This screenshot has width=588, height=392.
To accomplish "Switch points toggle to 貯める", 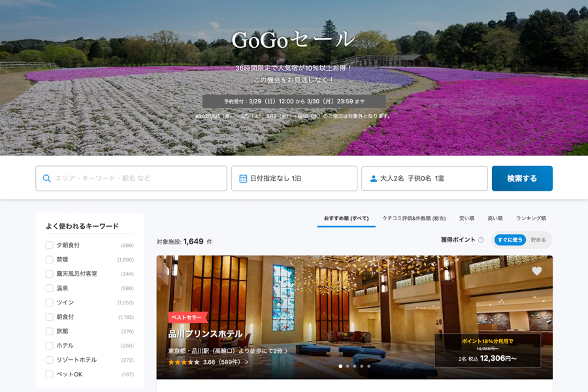I will coord(538,240).
